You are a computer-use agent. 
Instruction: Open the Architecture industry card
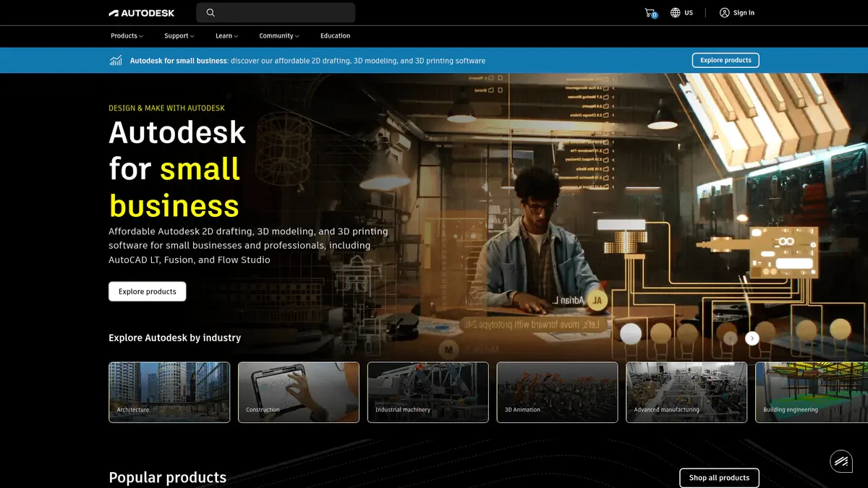click(x=169, y=392)
